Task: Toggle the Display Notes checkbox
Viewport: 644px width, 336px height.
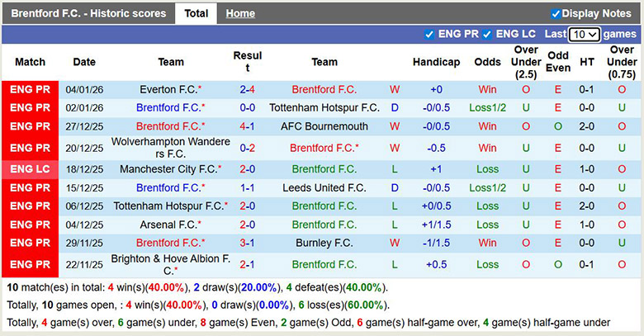Action: (556, 13)
